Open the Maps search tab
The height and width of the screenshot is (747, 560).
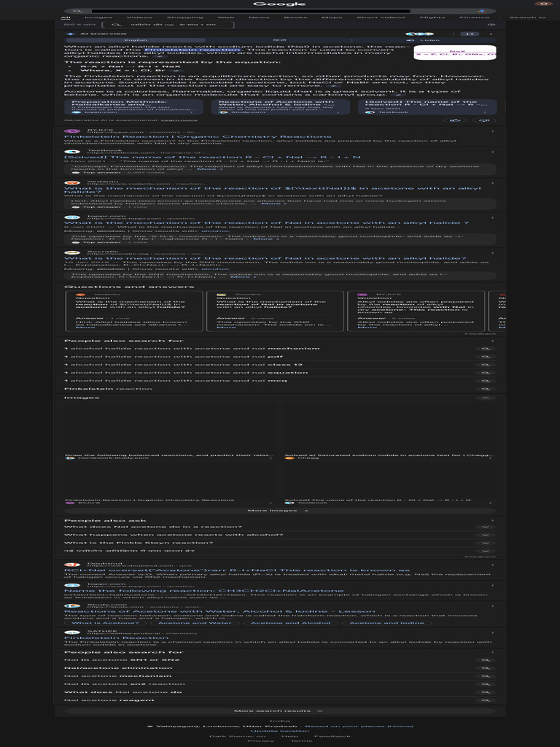click(x=332, y=18)
